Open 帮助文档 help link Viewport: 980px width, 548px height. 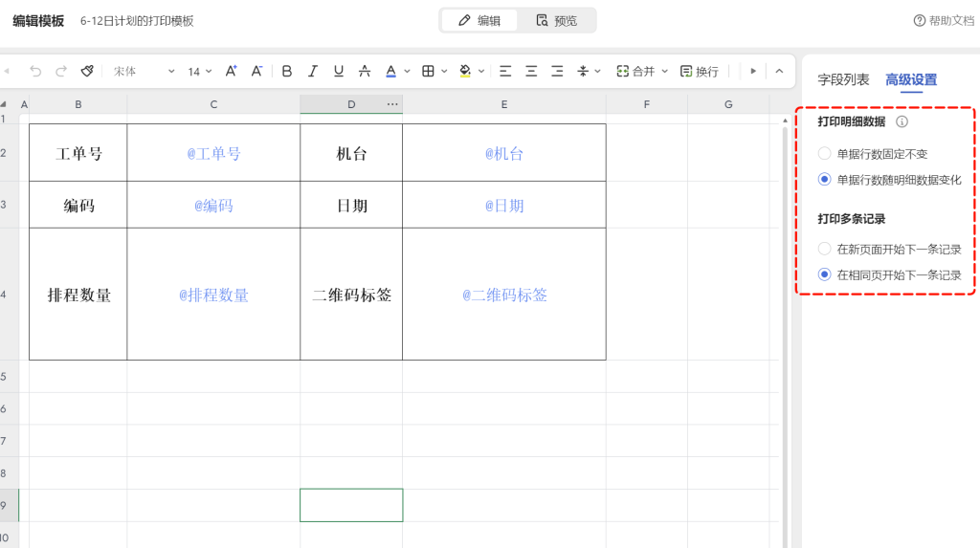click(944, 21)
